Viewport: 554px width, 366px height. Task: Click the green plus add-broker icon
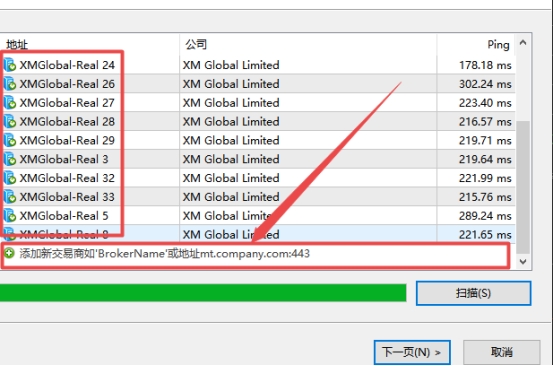tap(9, 253)
